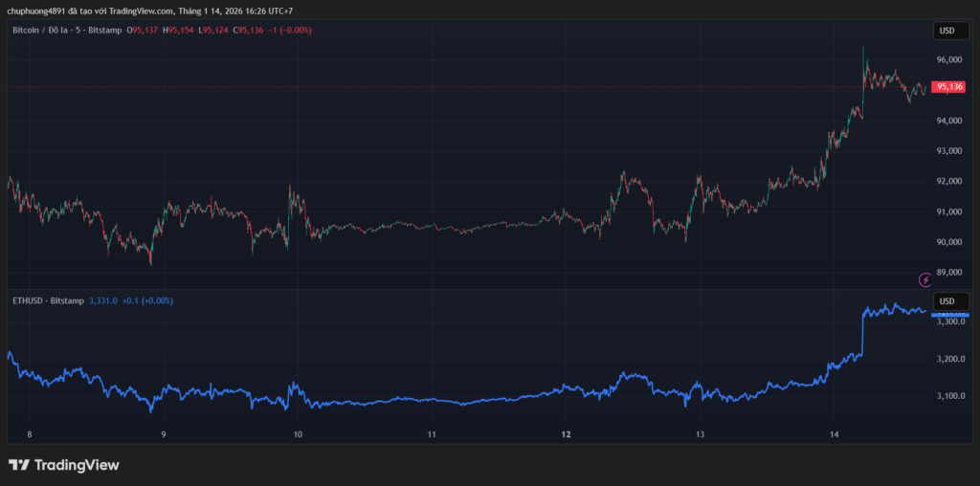Click the red 95,136 current price label
The width and height of the screenshot is (980, 486).
tap(948, 87)
